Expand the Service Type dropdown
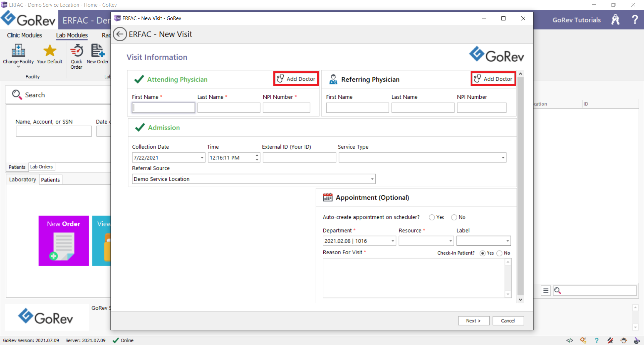This screenshot has width=644, height=345. coord(503,158)
